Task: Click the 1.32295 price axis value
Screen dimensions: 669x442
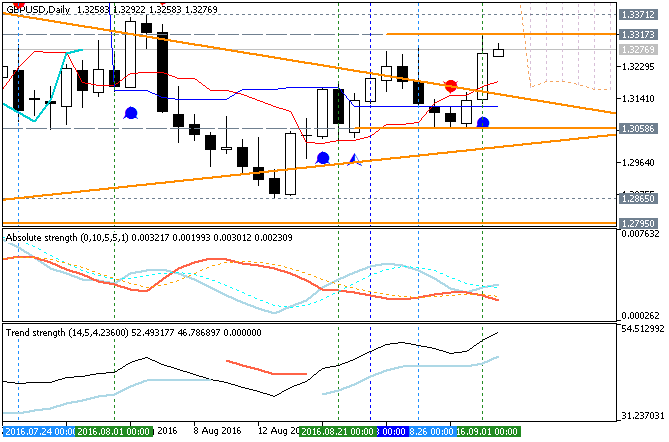Action: click(x=638, y=67)
